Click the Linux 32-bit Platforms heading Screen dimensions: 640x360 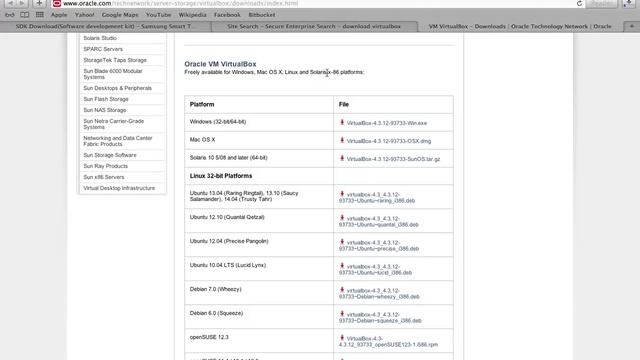point(221,176)
